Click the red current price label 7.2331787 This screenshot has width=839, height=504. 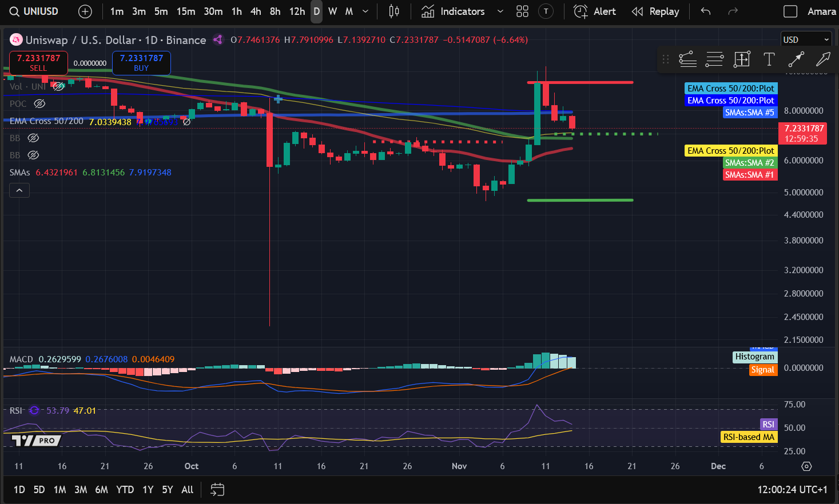(x=802, y=134)
